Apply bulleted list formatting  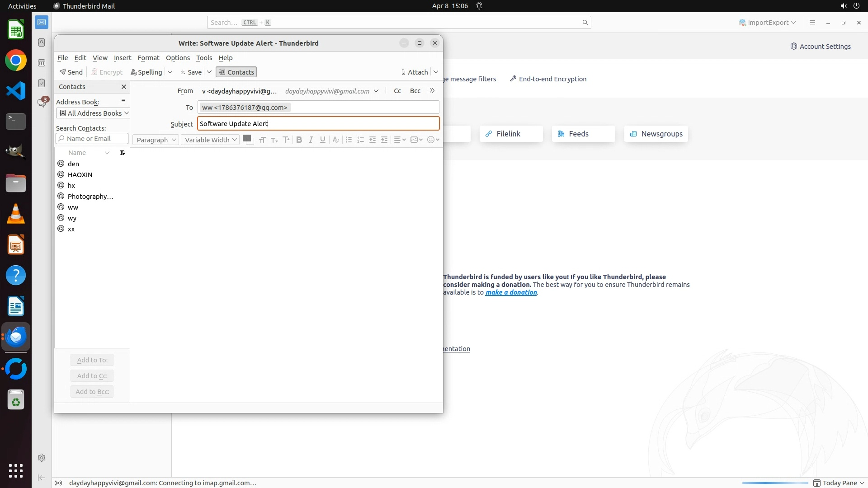click(x=349, y=140)
